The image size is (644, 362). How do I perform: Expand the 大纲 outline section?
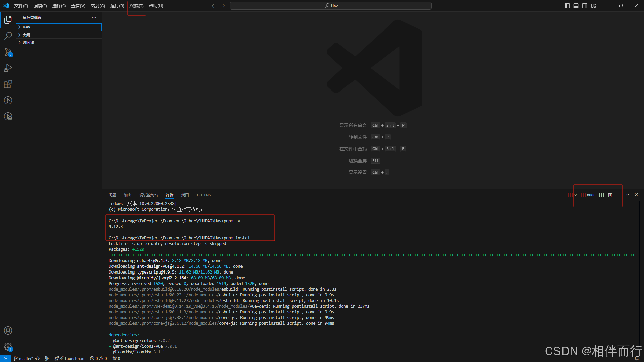pos(26,35)
